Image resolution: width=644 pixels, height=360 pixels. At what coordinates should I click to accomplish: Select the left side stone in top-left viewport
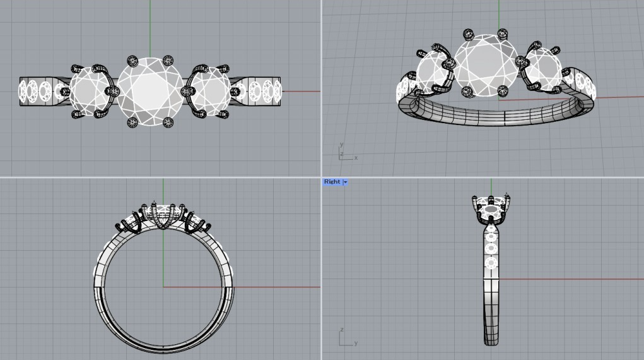click(90, 92)
